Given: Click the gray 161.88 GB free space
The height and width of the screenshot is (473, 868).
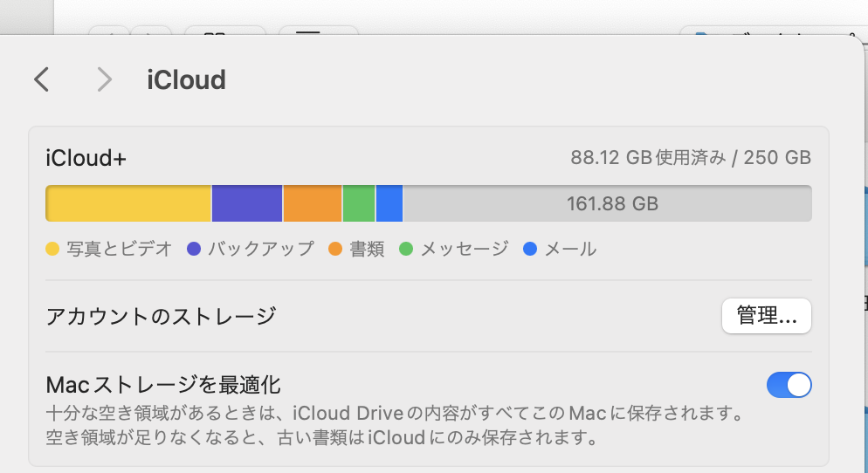Looking at the screenshot, I should pyautogui.click(x=611, y=203).
